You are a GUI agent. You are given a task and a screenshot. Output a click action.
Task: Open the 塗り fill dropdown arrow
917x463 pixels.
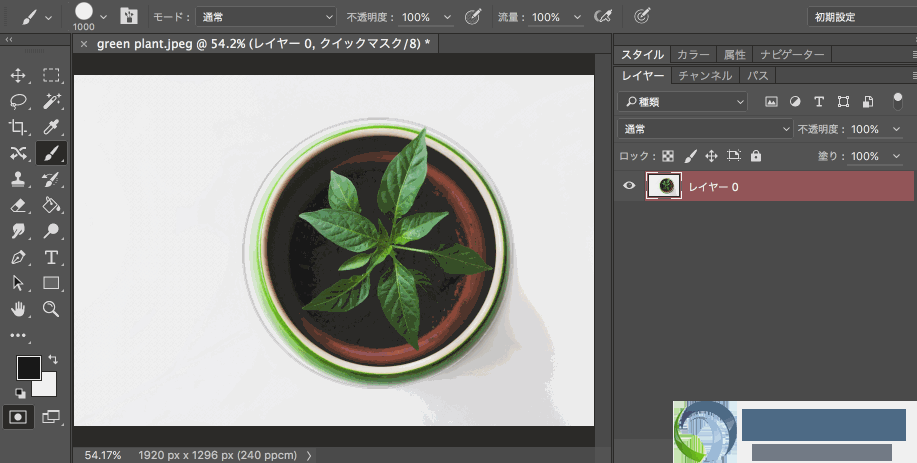pyautogui.click(x=896, y=156)
